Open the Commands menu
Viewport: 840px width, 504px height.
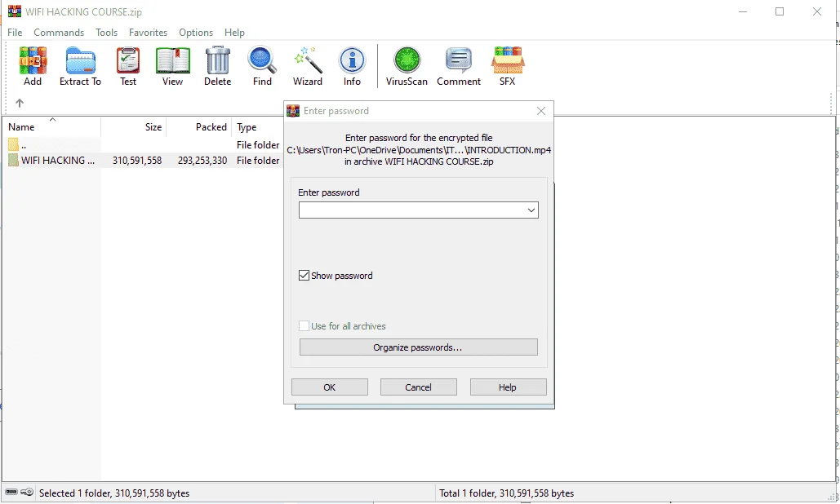[59, 33]
